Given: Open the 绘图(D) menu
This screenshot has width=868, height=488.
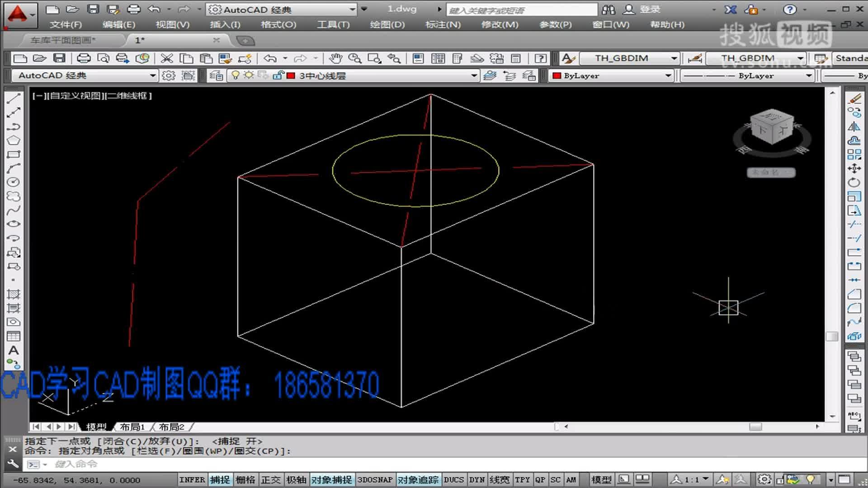Looking at the screenshot, I should 387,24.
